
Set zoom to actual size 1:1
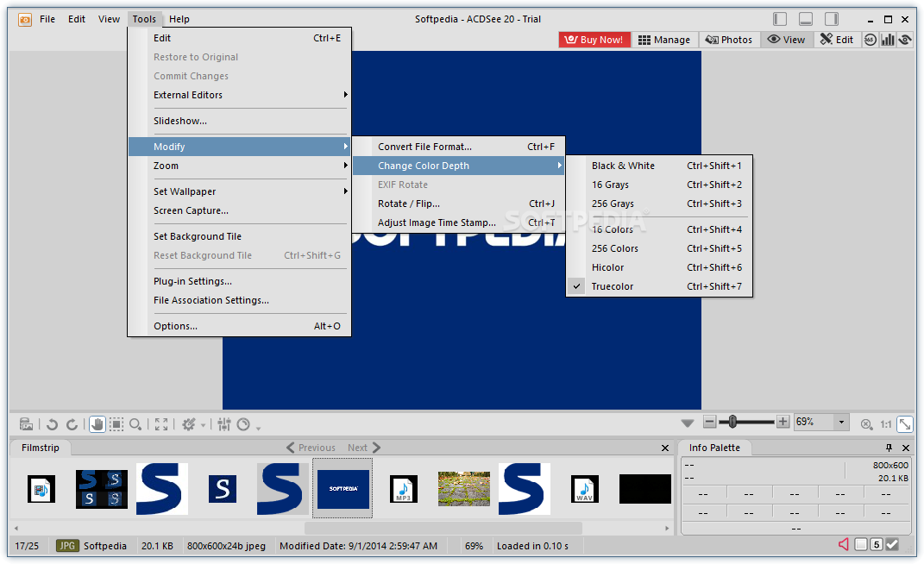click(x=886, y=423)
